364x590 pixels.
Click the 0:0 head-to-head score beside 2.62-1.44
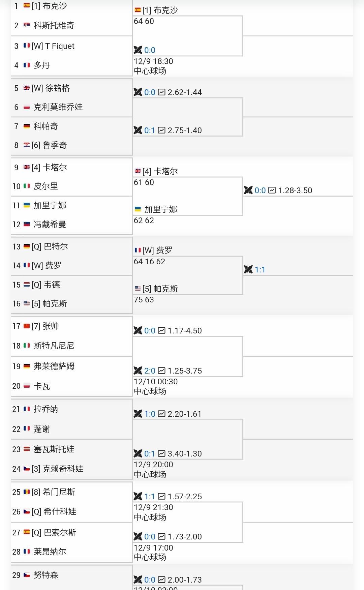150,92
